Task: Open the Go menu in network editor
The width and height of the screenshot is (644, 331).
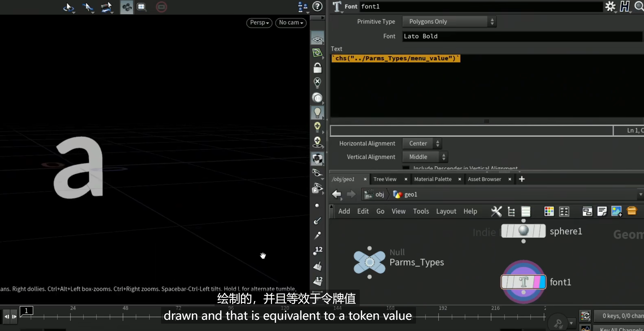Action: 380,211
